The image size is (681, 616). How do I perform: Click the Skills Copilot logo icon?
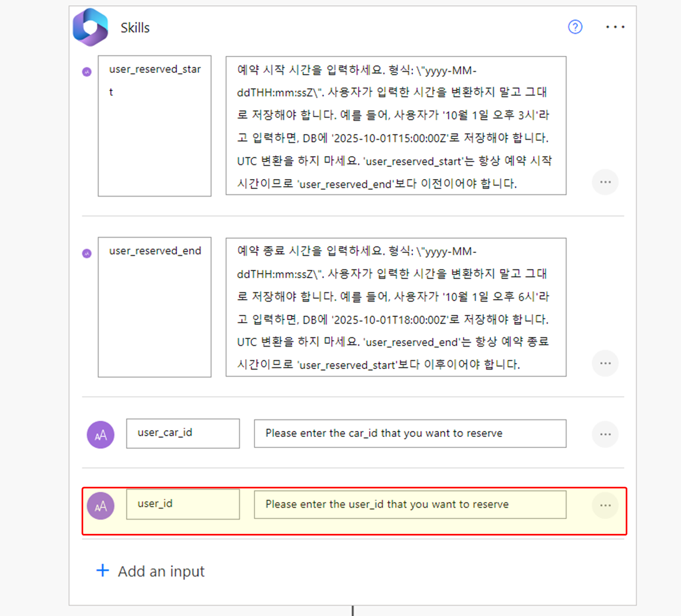(x=91, y=27)
